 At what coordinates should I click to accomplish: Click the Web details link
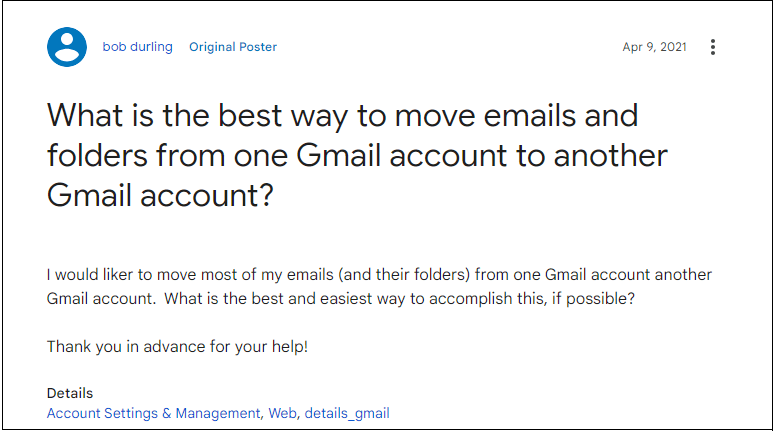click(x=281, y=413)
